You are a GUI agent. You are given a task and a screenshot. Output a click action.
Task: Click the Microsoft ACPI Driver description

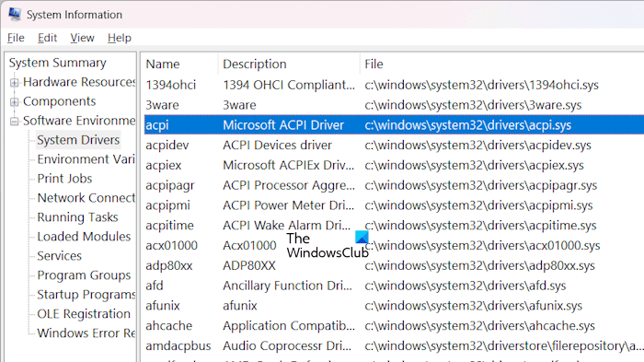click(283, 125)
